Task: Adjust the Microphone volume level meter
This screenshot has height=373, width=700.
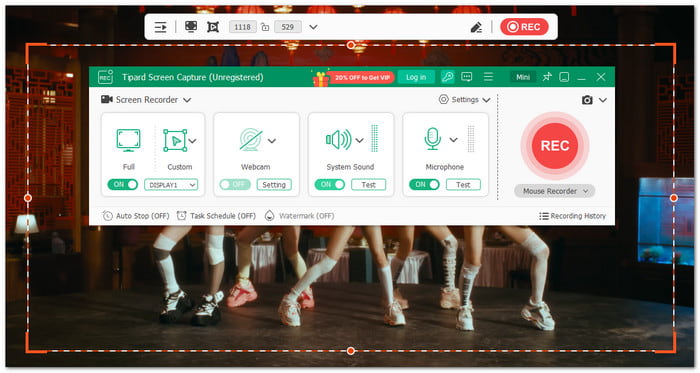Action: tap(471, 138)
